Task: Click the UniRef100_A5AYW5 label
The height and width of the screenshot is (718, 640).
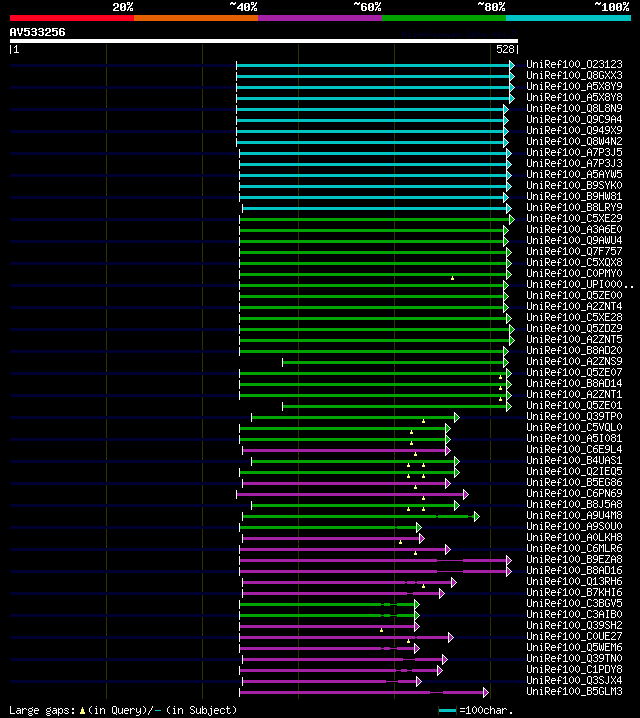Action: [574, 174]
